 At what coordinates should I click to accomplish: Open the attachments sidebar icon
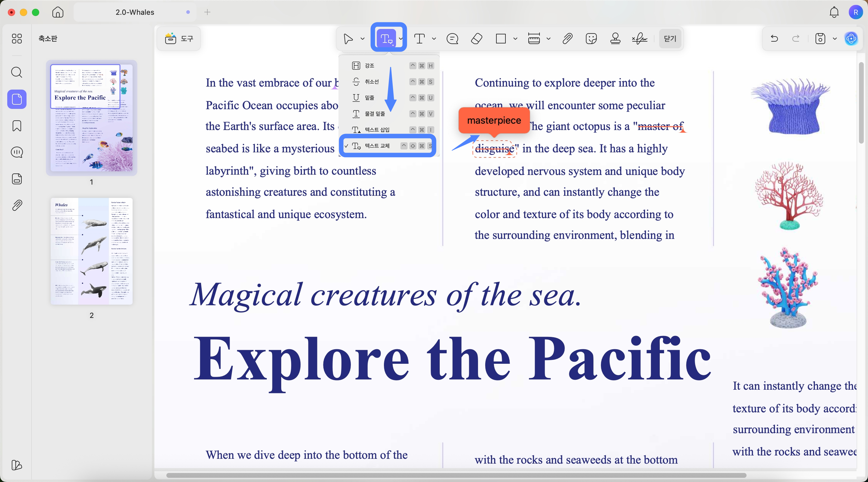pos(17,205)
